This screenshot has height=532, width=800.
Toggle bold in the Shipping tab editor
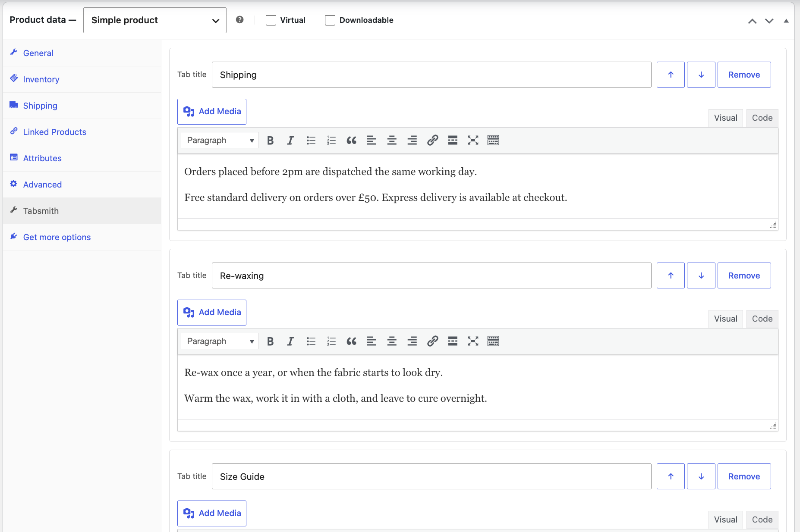(271, 141)
